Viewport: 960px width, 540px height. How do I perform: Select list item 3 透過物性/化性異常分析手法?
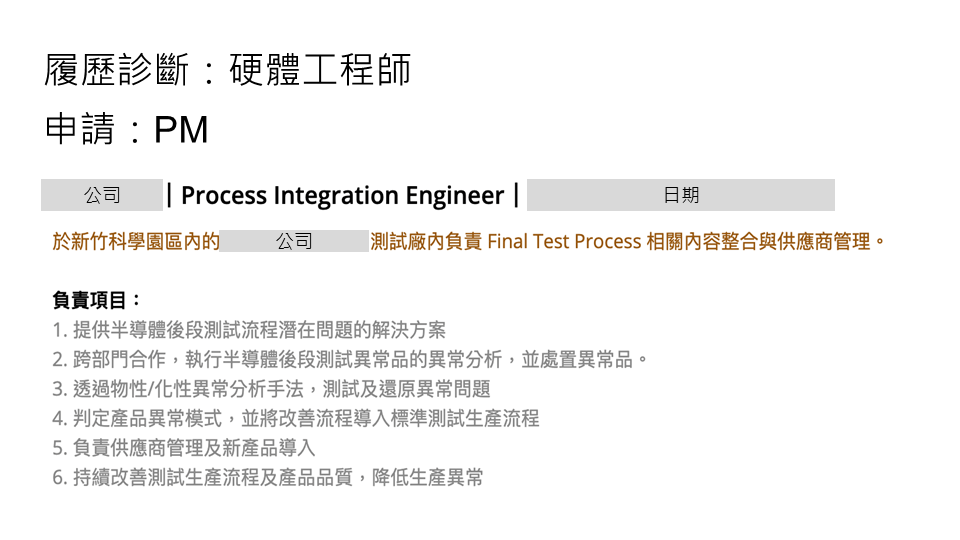click(x=271, y=389)
